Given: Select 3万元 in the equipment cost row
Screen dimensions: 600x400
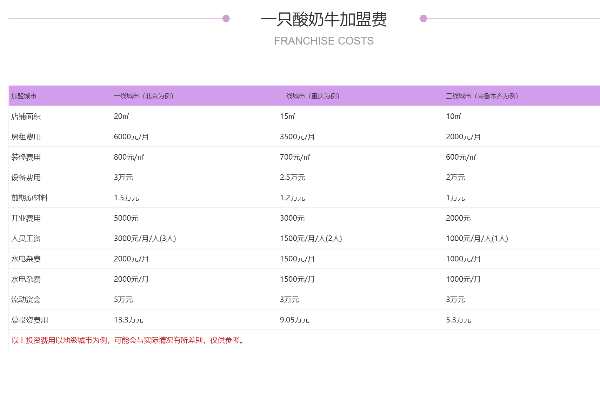Looking at the screenshot, I should point(123,177).
